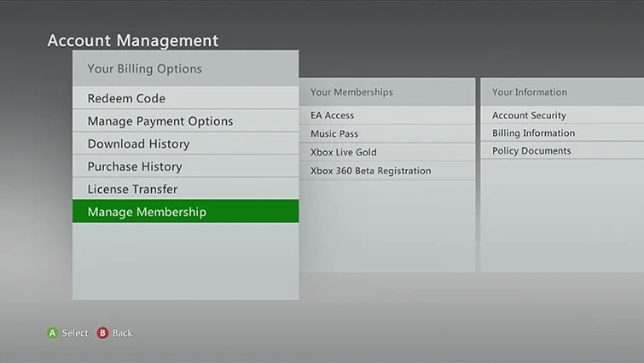This screenshot has width=644, height=363.
Task: Open Music Pass membership
Action: click(387, 133)
